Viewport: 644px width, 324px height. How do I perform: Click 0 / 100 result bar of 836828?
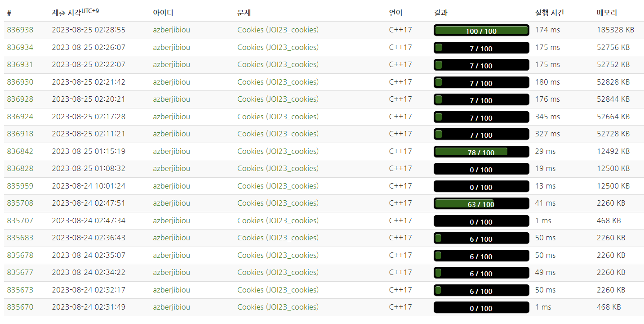[x=481, y=169]
